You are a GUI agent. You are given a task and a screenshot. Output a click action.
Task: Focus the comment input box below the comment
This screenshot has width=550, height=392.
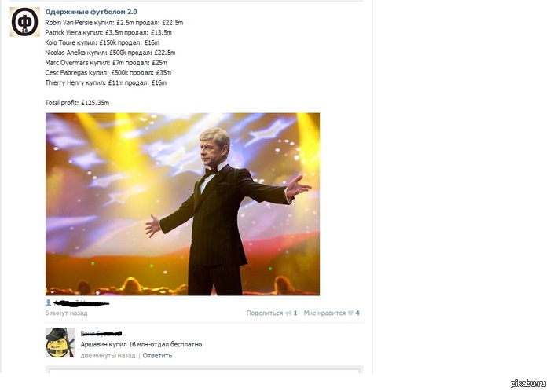[x=204, y=370]
